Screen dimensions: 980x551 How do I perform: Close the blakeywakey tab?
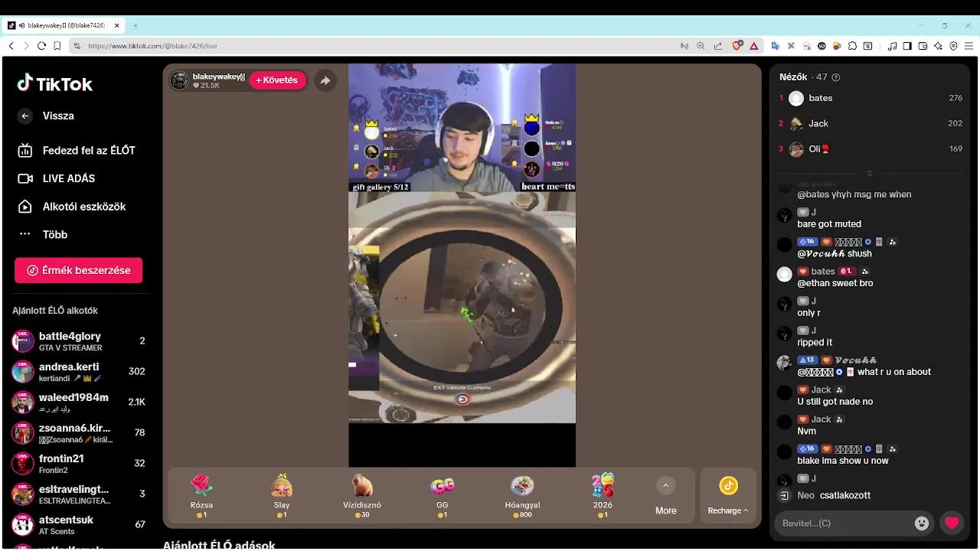(117, 25)
